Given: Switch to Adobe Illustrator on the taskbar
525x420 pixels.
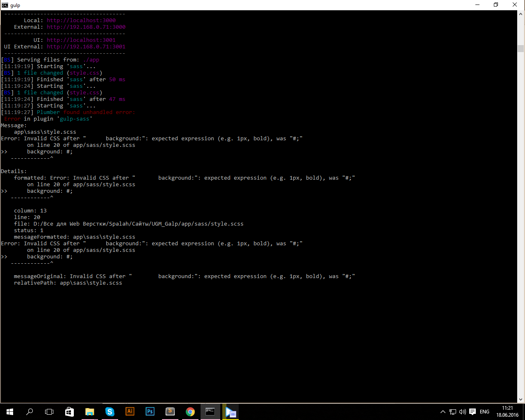Looking at the screenshot, I should [x=130, y=412].
